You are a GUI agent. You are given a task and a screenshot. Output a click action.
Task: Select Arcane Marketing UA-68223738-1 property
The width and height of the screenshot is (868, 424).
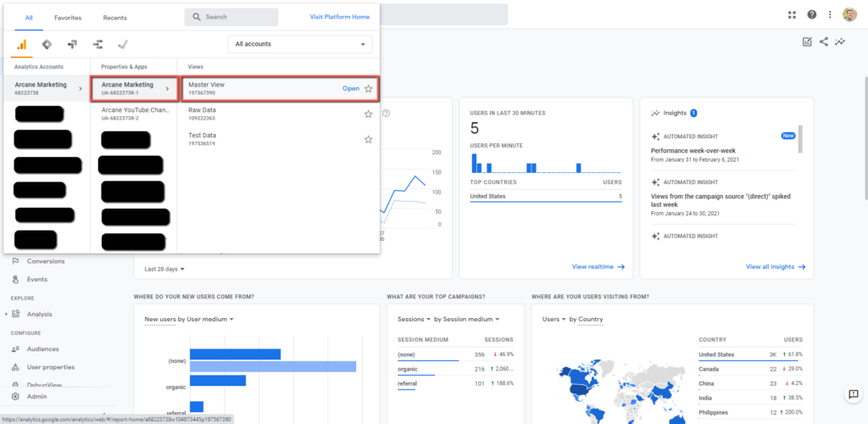[x=134, y=88]
